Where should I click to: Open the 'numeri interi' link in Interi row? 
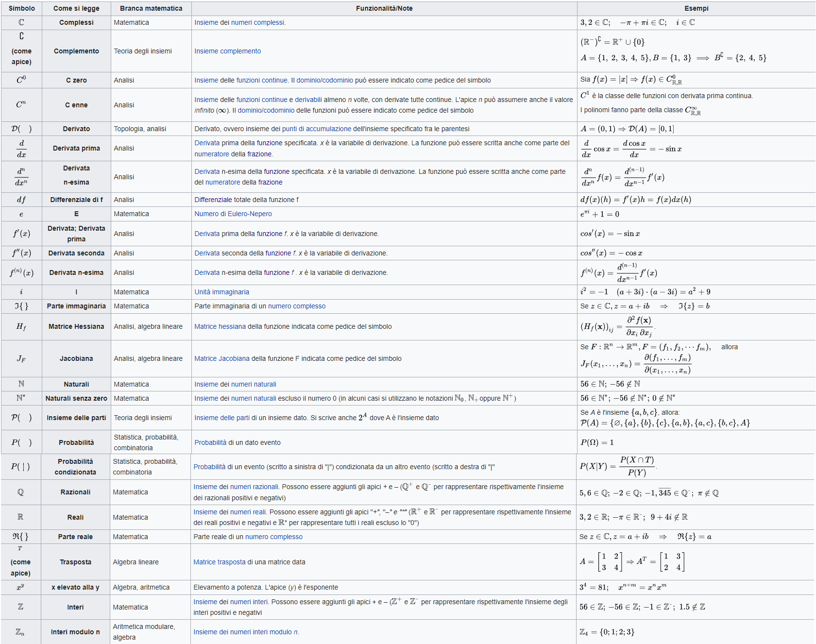pos(249,602)
